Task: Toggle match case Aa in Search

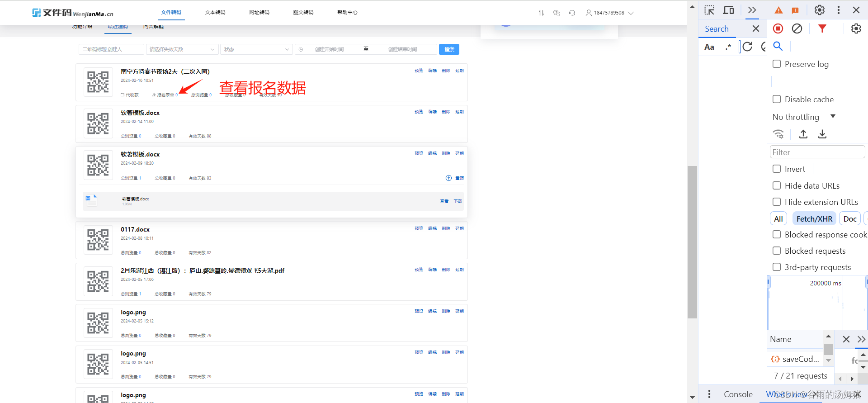Action: [x=709, y=47]
